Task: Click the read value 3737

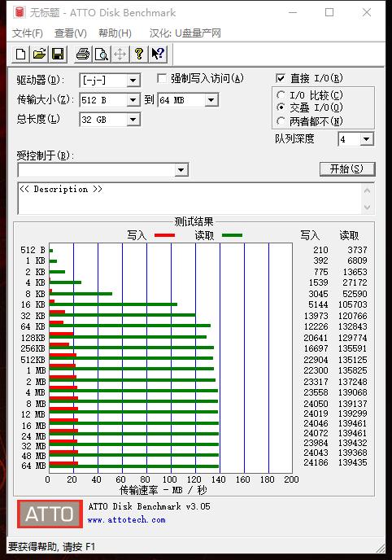Action: coord(357,250)
